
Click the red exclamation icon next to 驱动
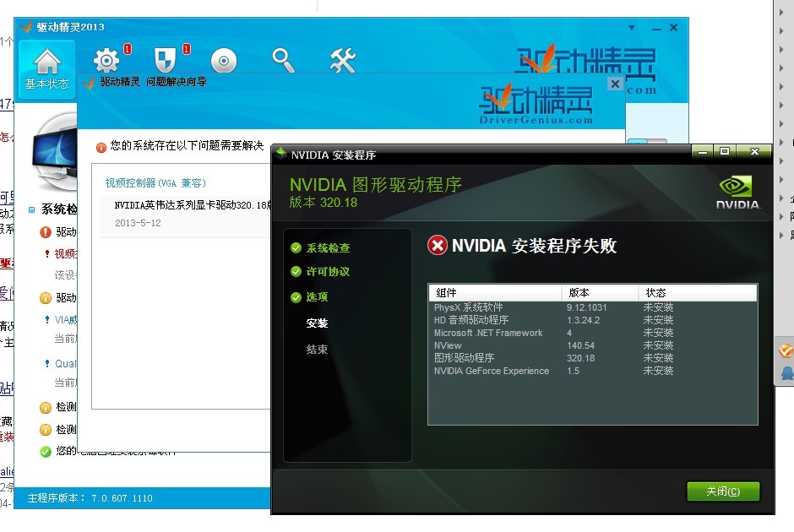[46, 232]
